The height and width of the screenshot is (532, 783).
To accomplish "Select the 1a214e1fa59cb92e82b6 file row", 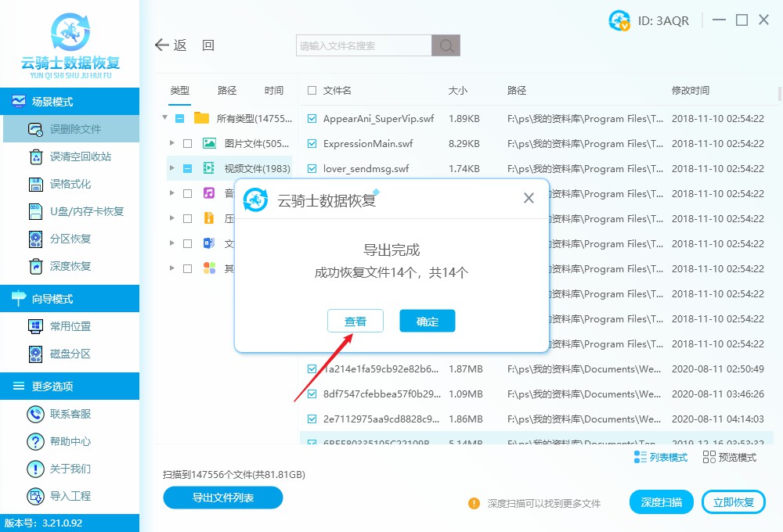I will 538,368.
